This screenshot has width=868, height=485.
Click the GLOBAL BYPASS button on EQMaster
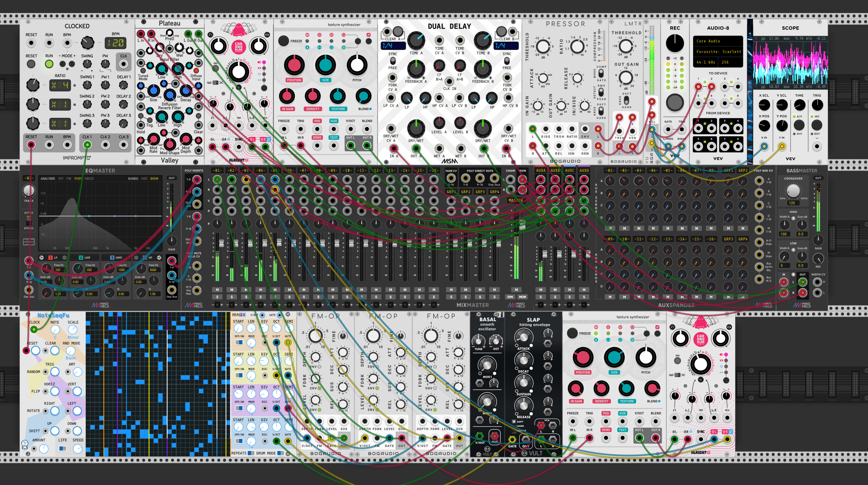tap(29, 242)
